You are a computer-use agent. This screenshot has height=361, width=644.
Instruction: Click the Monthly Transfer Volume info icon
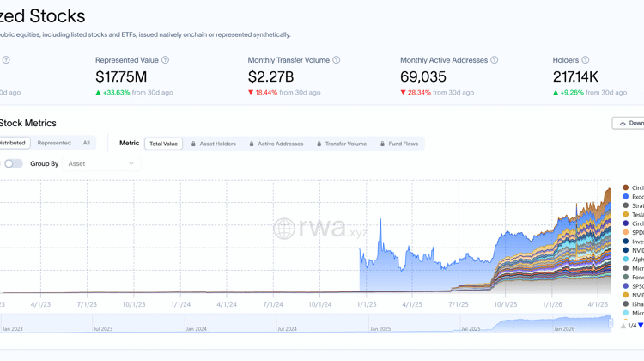point(337,60)
